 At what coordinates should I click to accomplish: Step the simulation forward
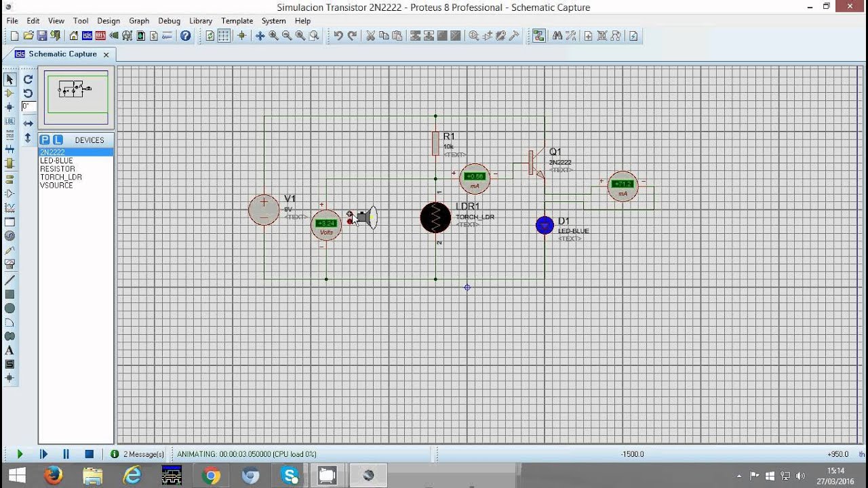(43, 454)
